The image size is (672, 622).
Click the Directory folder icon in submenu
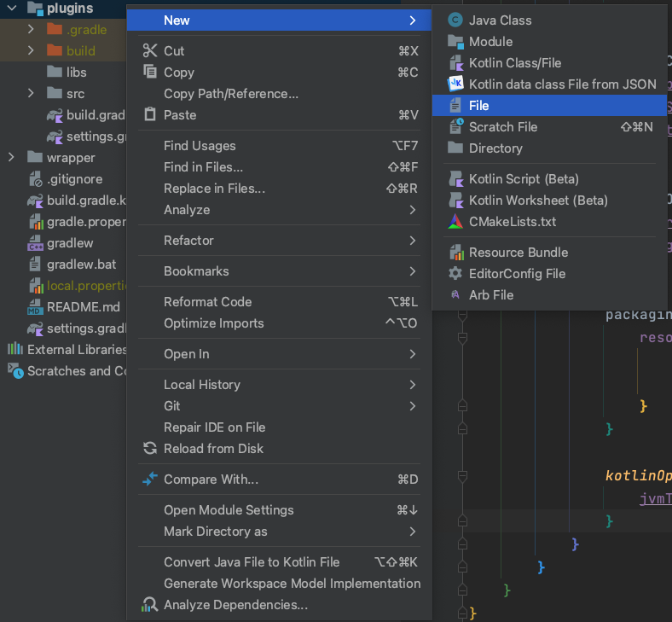point(455,148)
